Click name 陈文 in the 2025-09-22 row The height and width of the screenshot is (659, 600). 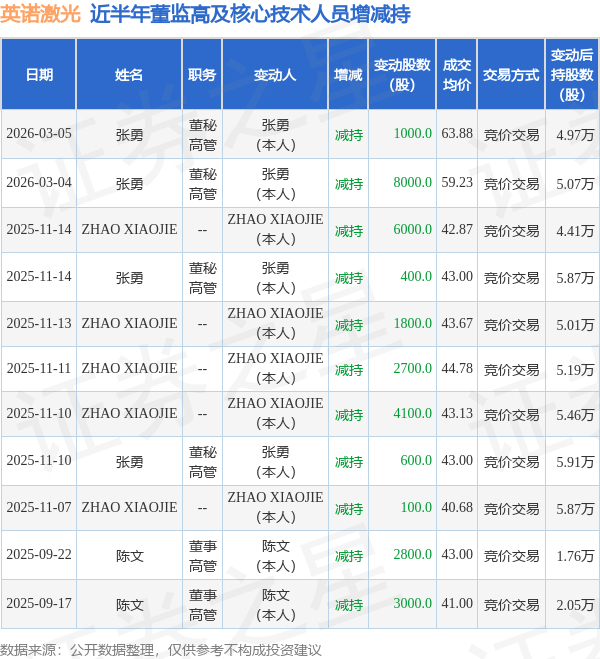tap(129, 556)
